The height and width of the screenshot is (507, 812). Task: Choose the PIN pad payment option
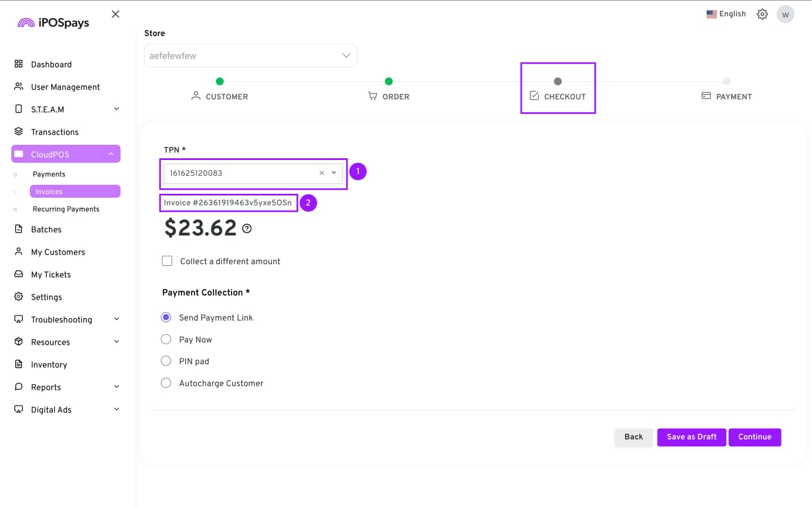tap(166, 361)
